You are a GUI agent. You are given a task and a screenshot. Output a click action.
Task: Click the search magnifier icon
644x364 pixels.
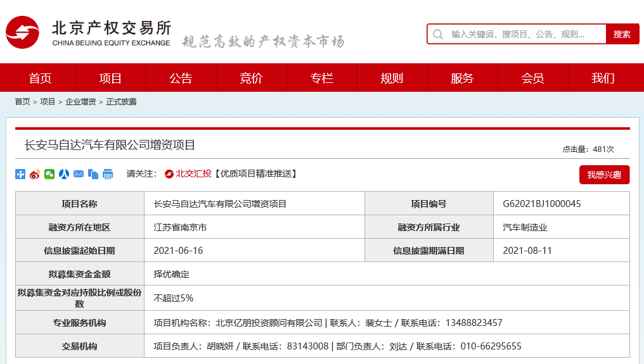click(438, 34)
